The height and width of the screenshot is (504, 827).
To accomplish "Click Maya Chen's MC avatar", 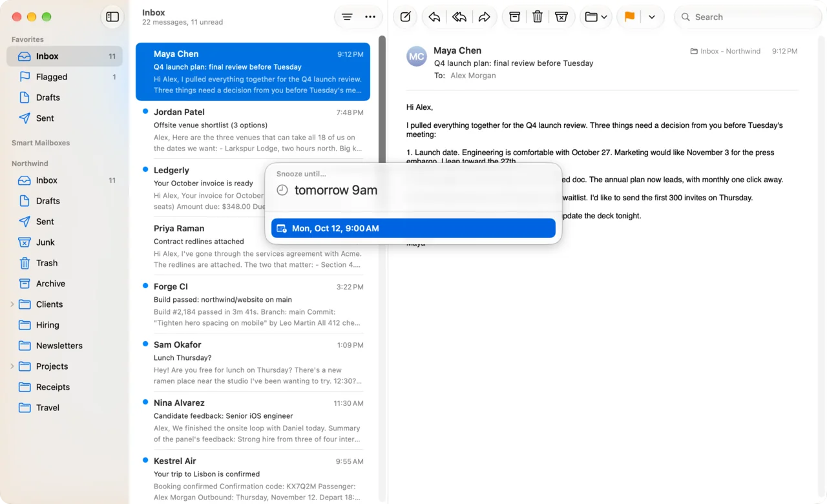I will click(417, 56).
